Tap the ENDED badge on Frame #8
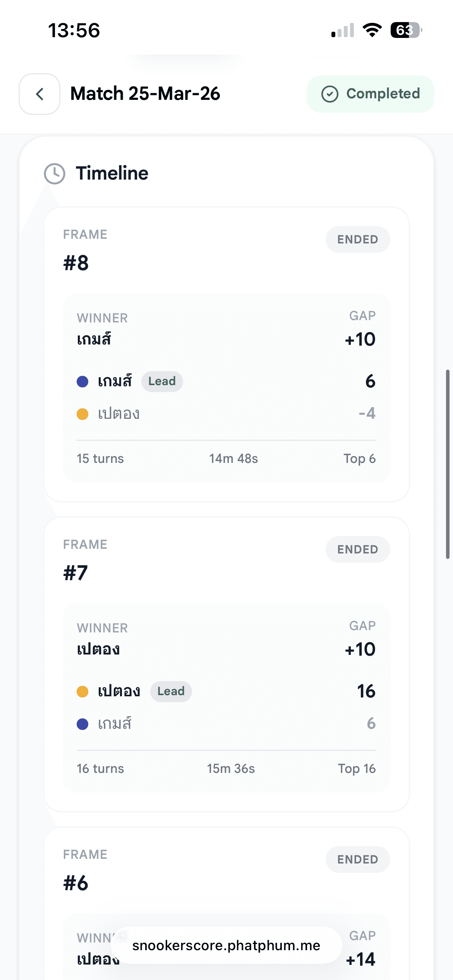The image size is (453, 980). point(357,240)
